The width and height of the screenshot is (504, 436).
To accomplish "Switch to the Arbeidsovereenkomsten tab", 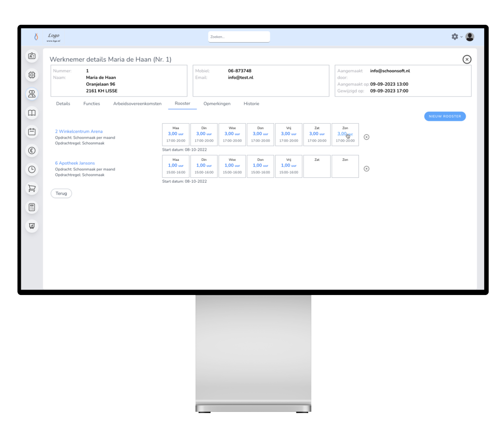I will tap(137, 104).
